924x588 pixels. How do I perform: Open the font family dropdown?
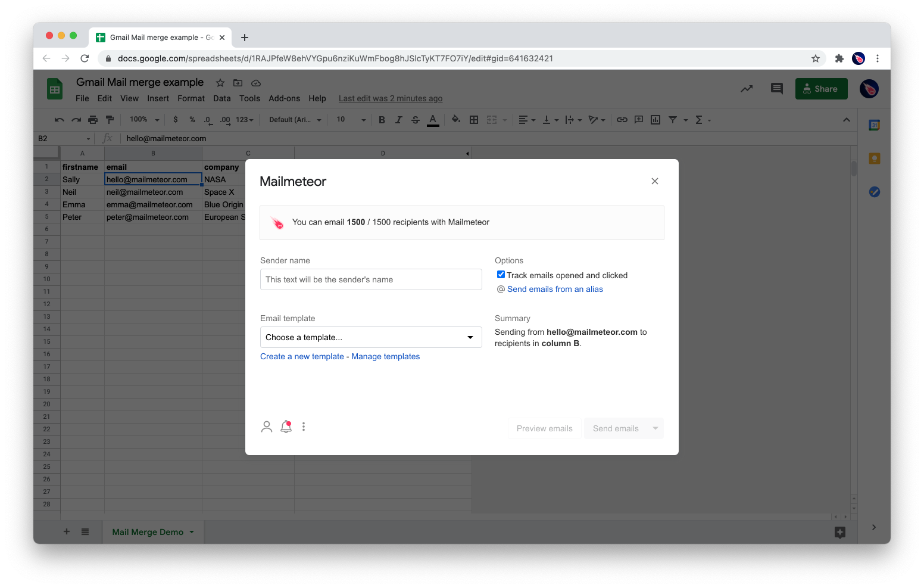point(295,120)
